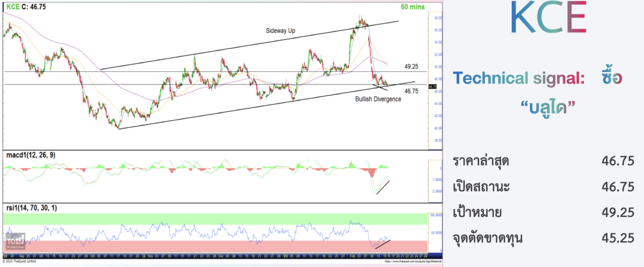Click the 'ซื้อ' buy signal text
Screen dimensions: 644x267
611,75
